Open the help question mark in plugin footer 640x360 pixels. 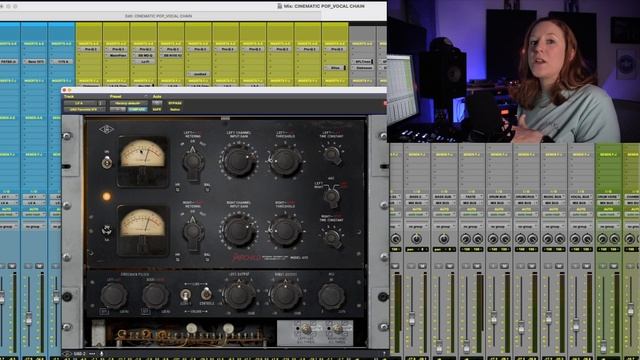tap(384, 353)
